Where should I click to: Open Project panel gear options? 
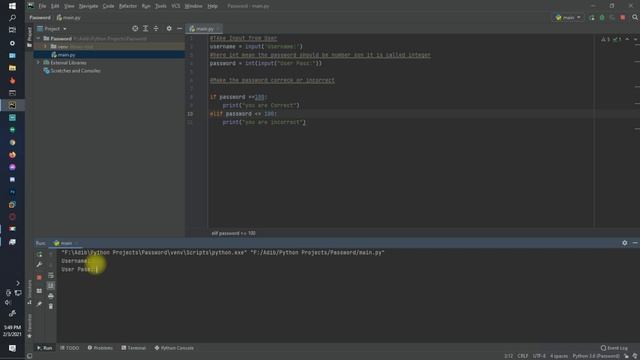click(169, 29)
